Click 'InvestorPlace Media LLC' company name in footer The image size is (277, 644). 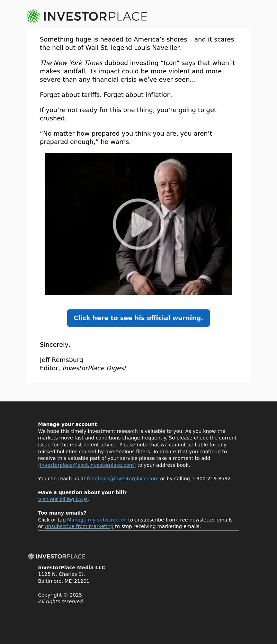pos(71,568)
